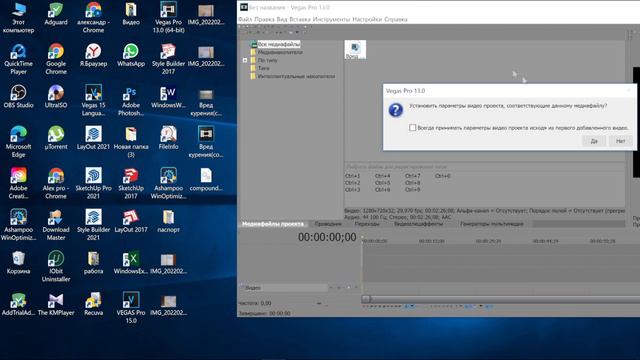Open the UltraISO desktop icon
Image resolution: width=640 pixels, height=360 pixels.
(x=56, y=96)
